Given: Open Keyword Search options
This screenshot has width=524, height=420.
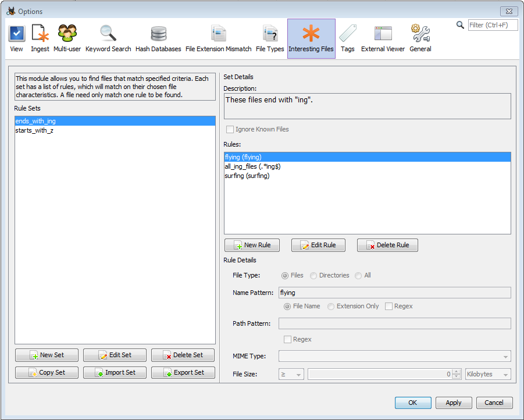Looking at the screenshot, I should pyautogui.click(x=108, y=38).
